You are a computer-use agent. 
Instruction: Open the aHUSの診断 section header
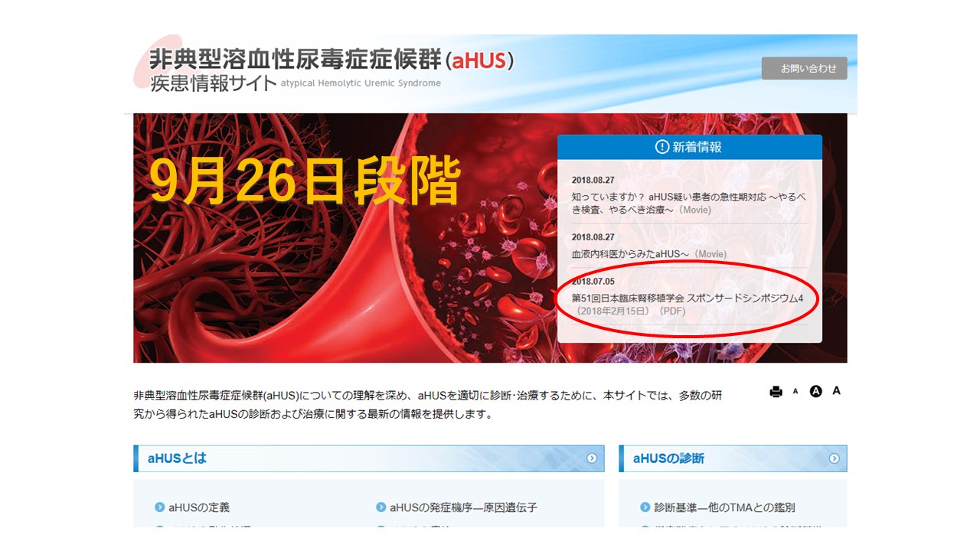coord(733,458)
